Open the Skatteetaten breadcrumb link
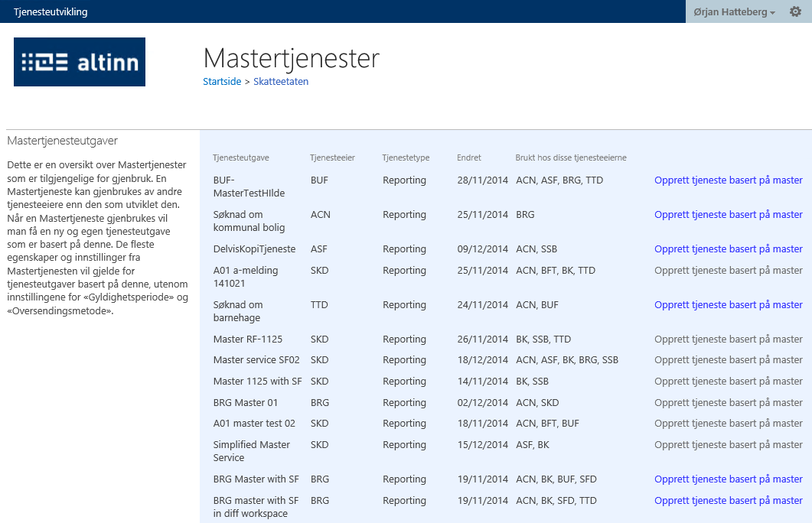Image resolution: width=812 pixels, height=523 pixels. [281, 81]
